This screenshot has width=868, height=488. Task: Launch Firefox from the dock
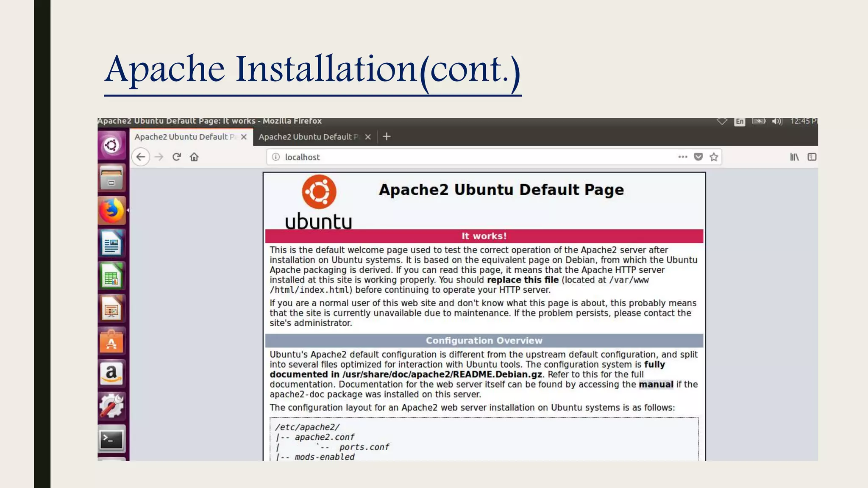pos(112,211)
